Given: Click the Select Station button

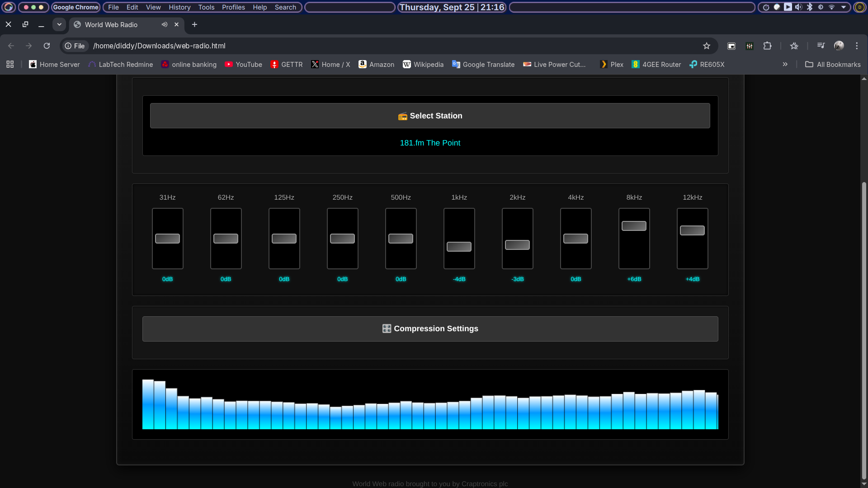Looking at the screenshot, I should click(430, 116).
